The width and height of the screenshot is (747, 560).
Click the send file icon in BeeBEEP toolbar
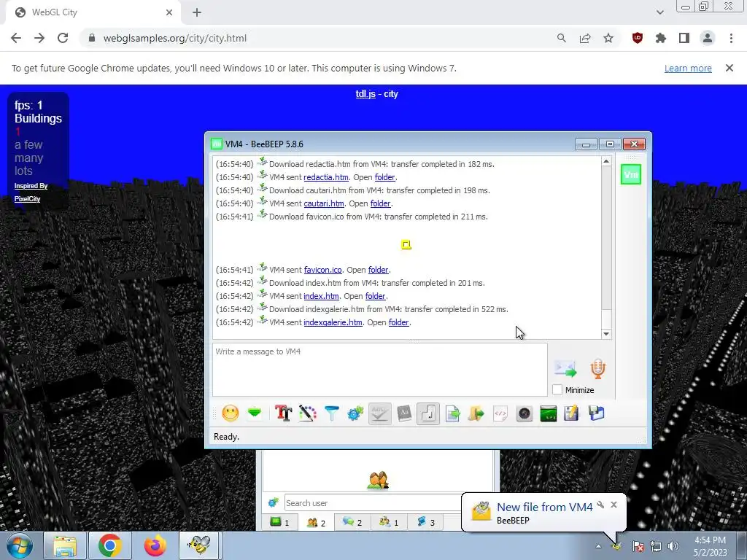pos(452,413)
